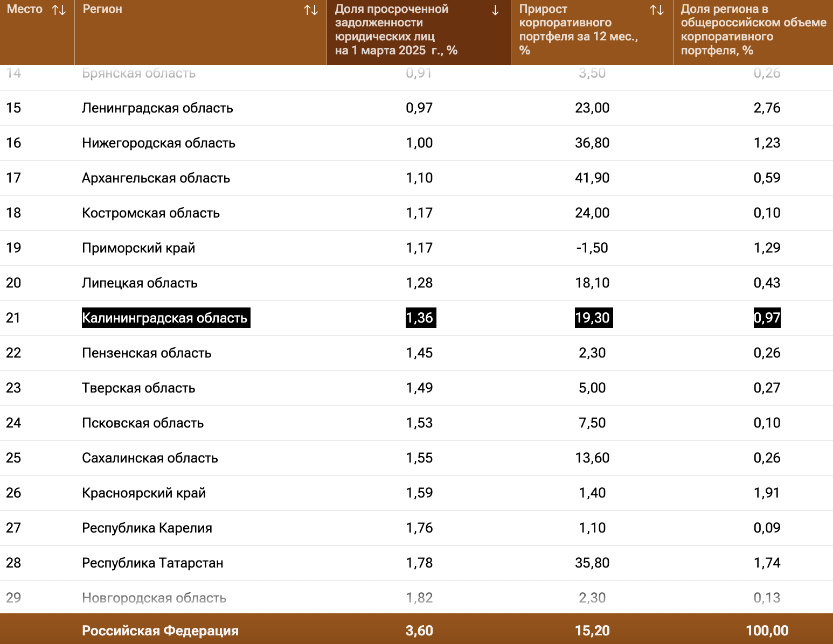Click negative growth value -1,50
The image size is (833, 644).
(x=592, y=248)
